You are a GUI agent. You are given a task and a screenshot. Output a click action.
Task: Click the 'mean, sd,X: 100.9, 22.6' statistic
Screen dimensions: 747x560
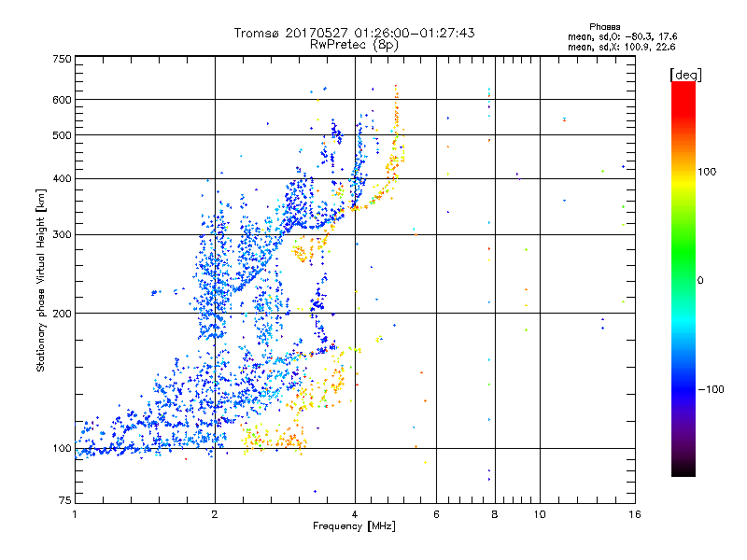click(621, 47)
